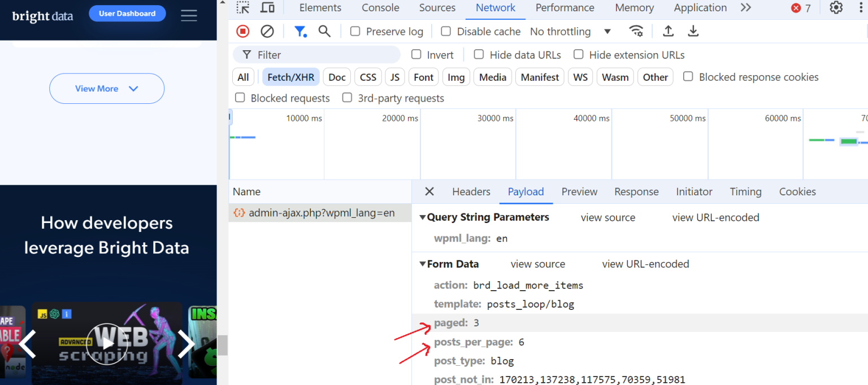Open the Performance panel
The width and height of the screenshot is (868, 385).
pyautogui.click(x=565, y=7)
